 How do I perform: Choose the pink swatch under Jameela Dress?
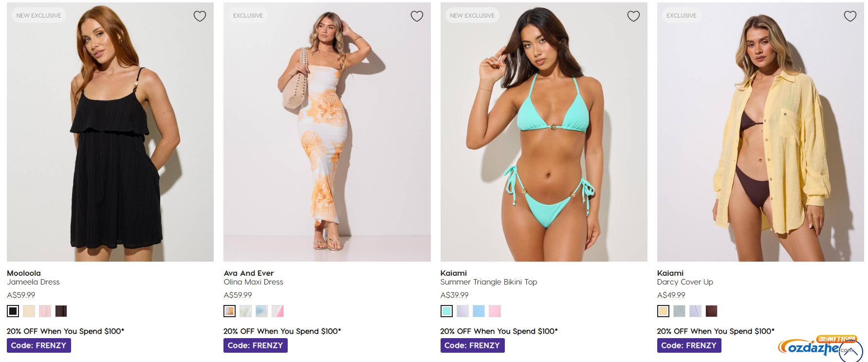pos(45,311)
